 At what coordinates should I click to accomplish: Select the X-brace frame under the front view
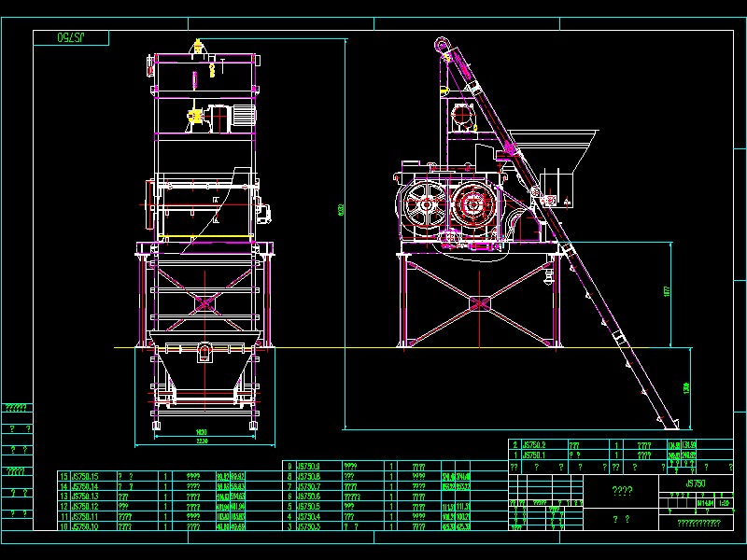(x=204, y=303)
